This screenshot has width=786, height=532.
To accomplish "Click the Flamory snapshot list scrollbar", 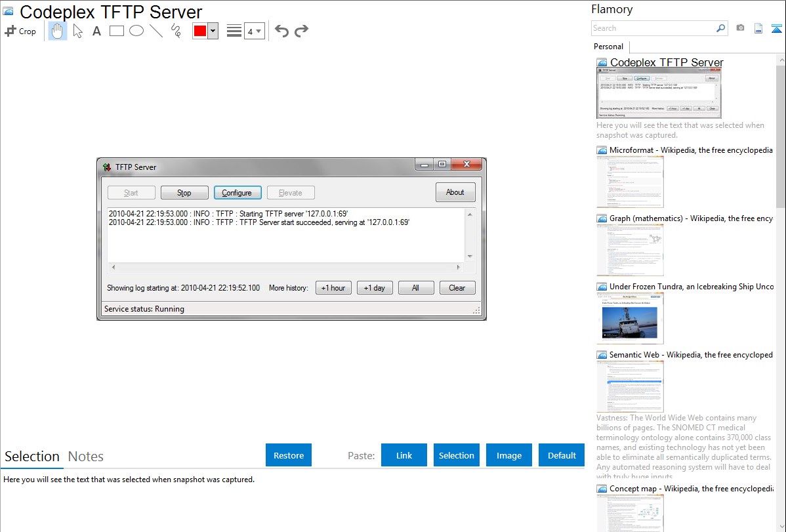I will [x=781, y=135].
